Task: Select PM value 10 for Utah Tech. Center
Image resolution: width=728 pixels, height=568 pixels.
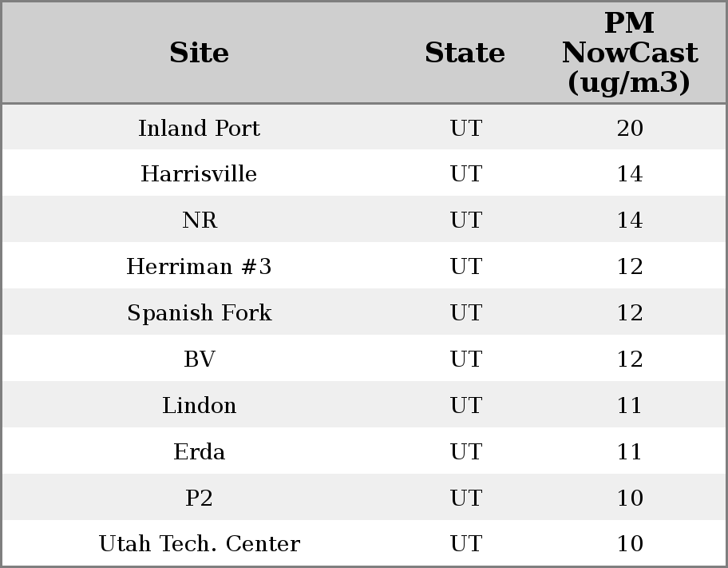Action: pos(629,544)
